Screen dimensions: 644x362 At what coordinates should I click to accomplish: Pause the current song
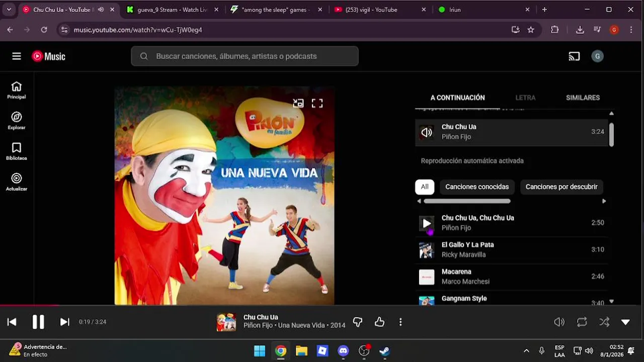click(x=38, y=322)
